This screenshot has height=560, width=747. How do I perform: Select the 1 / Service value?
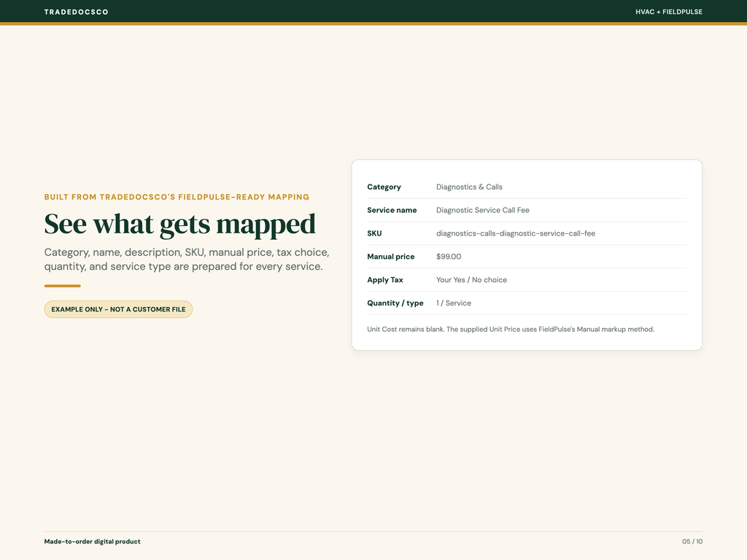(454, 303)
